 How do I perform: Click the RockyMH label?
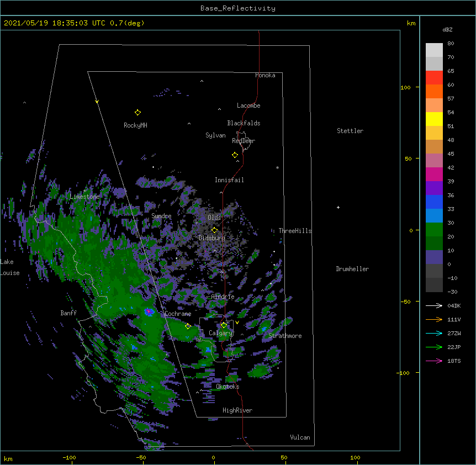[x=135, y=125]
